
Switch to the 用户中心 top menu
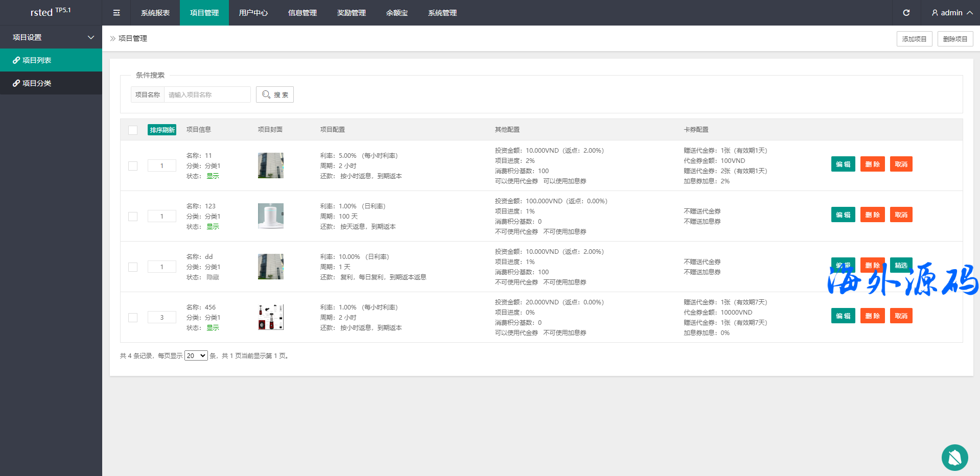[253, 13]
